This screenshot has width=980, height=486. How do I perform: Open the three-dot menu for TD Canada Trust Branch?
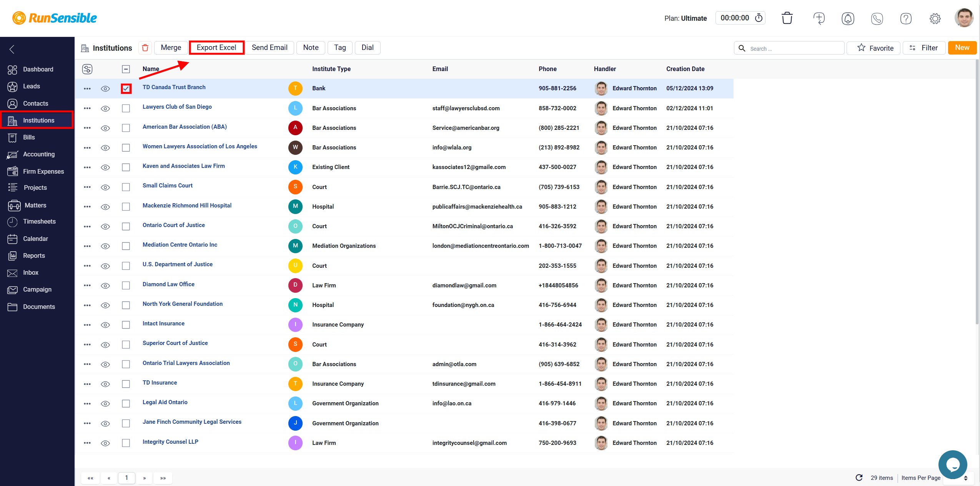tap(87, 89)
